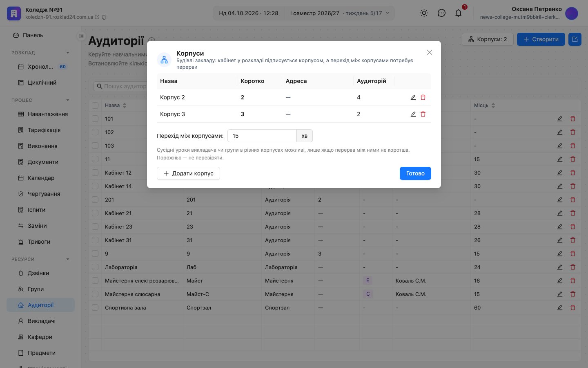
Task: Delete Корпус 2 using trash icon
Action: click(423, 97)
